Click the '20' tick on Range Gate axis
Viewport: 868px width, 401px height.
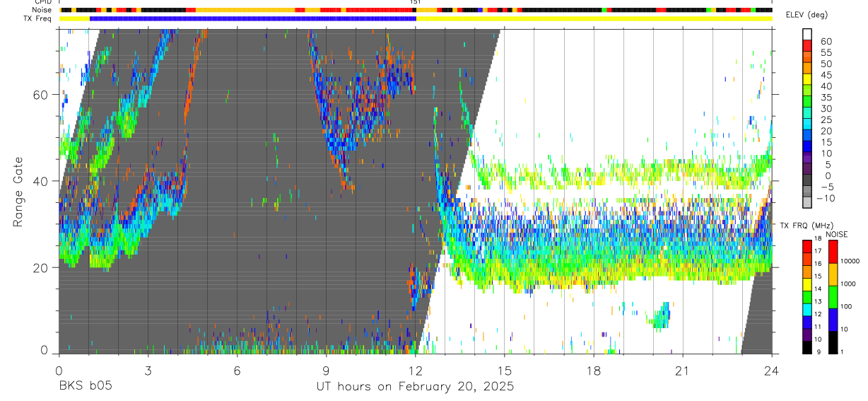41,267
